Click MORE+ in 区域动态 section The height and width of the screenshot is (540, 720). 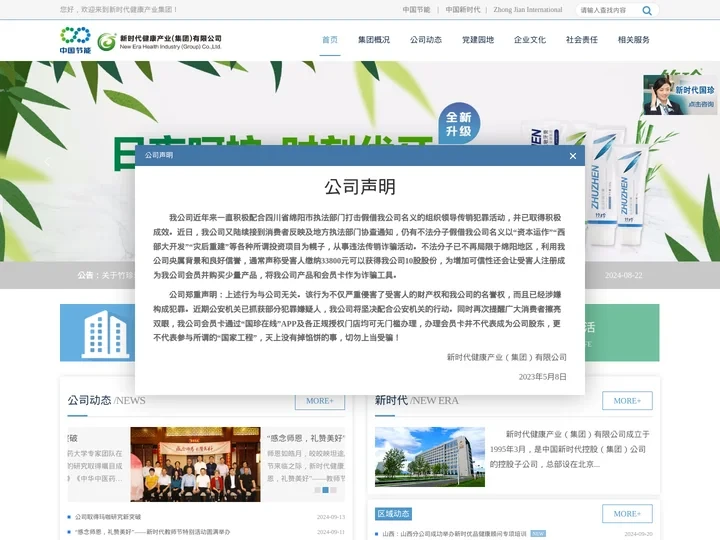coord(627,514)
